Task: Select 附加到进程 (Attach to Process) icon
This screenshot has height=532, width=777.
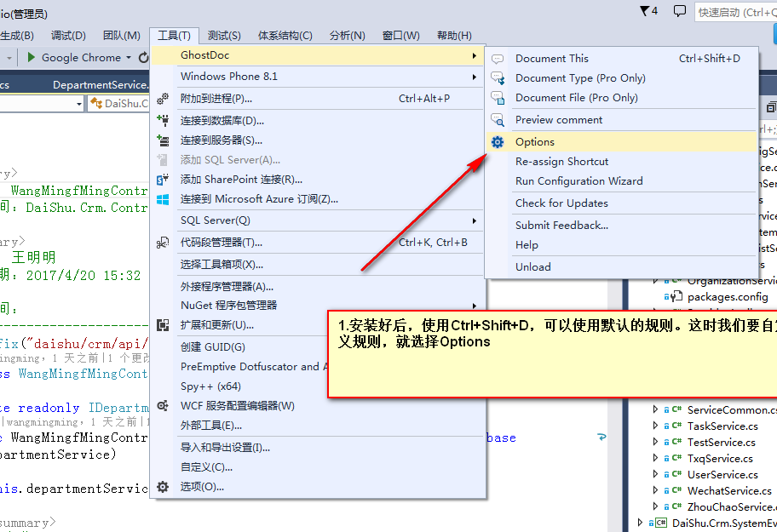Action: (163, 98)
